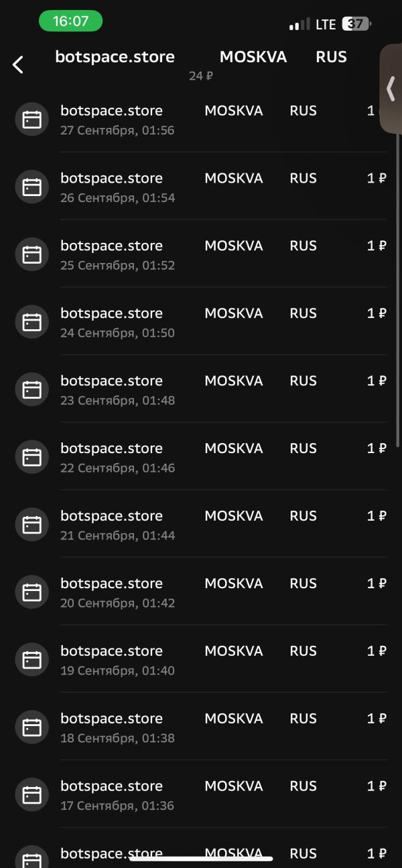Tap calendar icon for 17 Сентября transaction
The width and height of the screenshot is (402, 868).
tap(32, 796)
